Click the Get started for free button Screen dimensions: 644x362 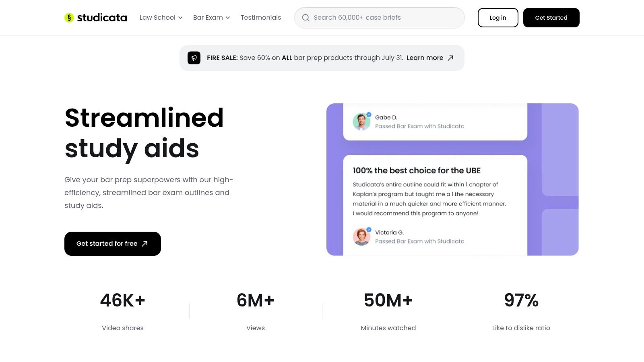[x=107, y=244]
